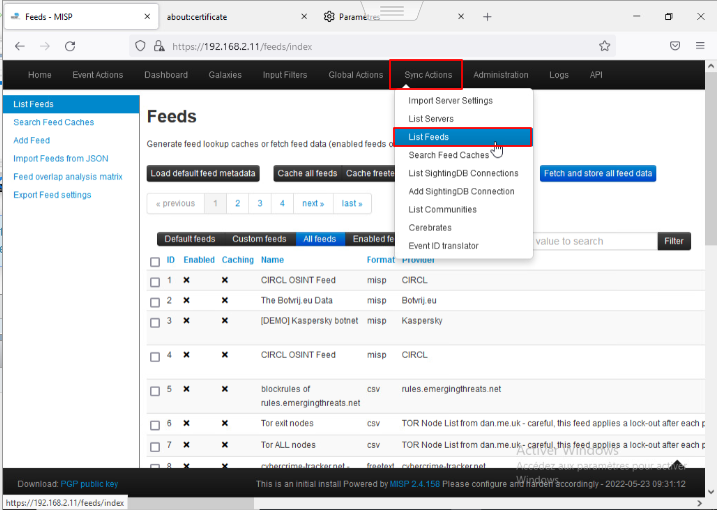Screen dimensions: 717x510
Task: Go to page 2 of feeds
Action: pos(237,203)
